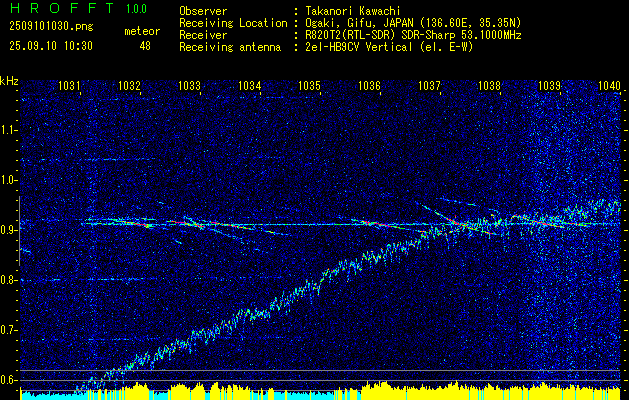Screen dimensions: 629x400
Task: Click the Ogaki, Gifu, JAPAN coordinates text
Action: [413, 23]
